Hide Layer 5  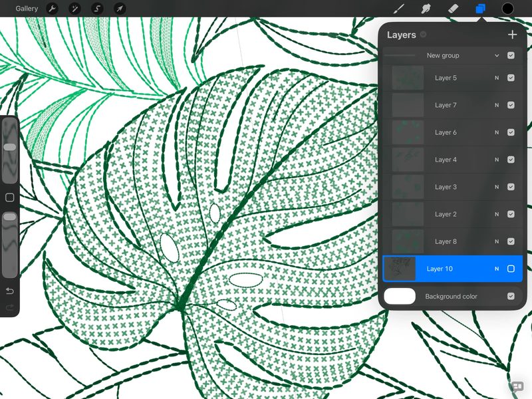coord(511,78)
